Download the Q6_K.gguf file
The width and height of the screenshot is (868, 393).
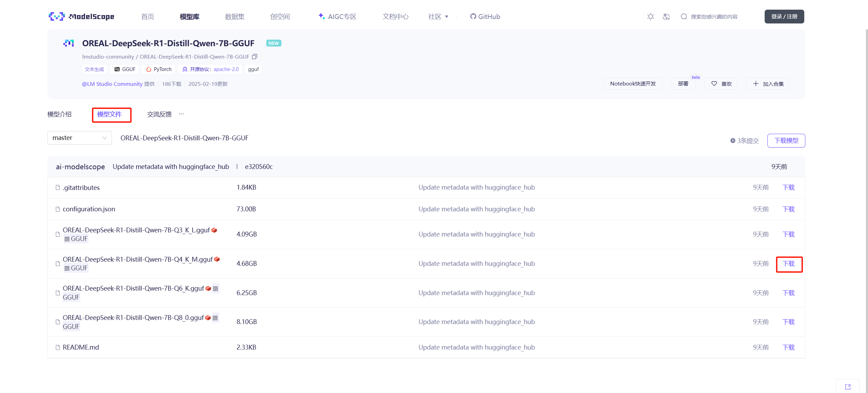click(x=788, y=293)
